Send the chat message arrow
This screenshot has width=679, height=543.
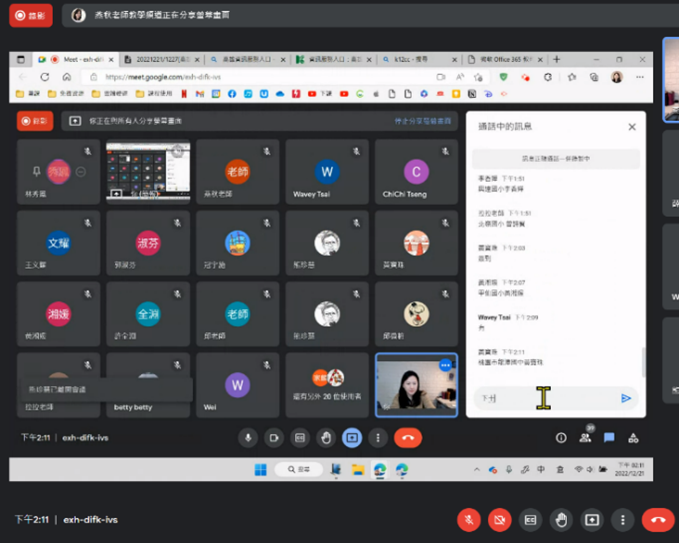coord(626,398)
